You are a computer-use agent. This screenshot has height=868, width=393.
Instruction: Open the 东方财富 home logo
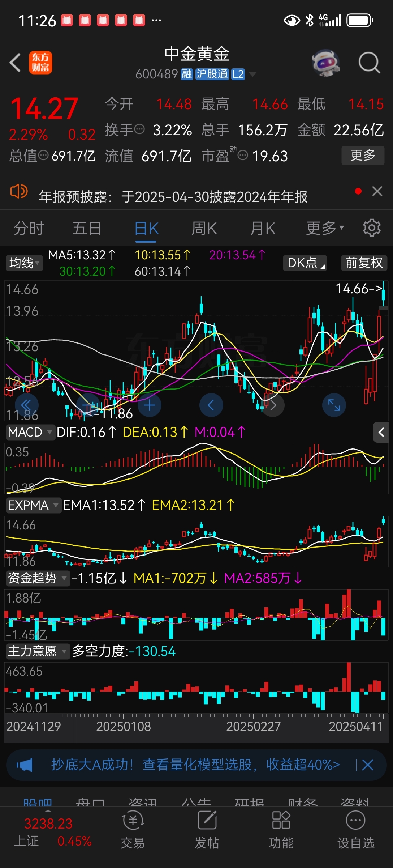click(40, 63)
